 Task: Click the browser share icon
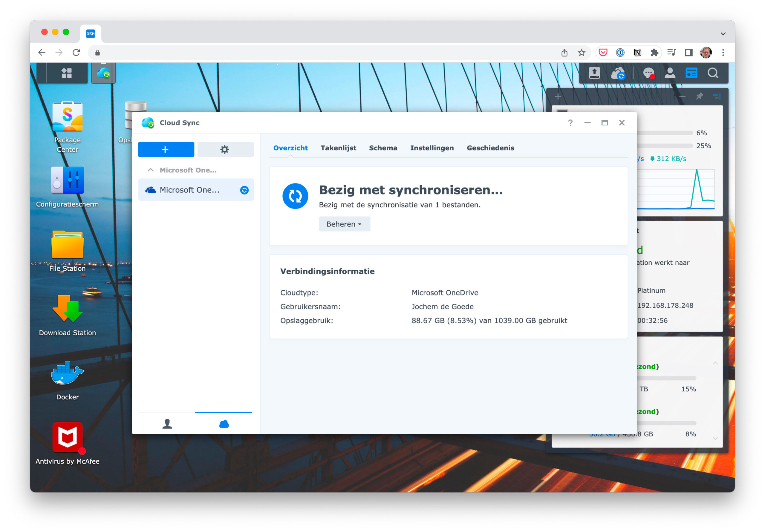point(564,53)
